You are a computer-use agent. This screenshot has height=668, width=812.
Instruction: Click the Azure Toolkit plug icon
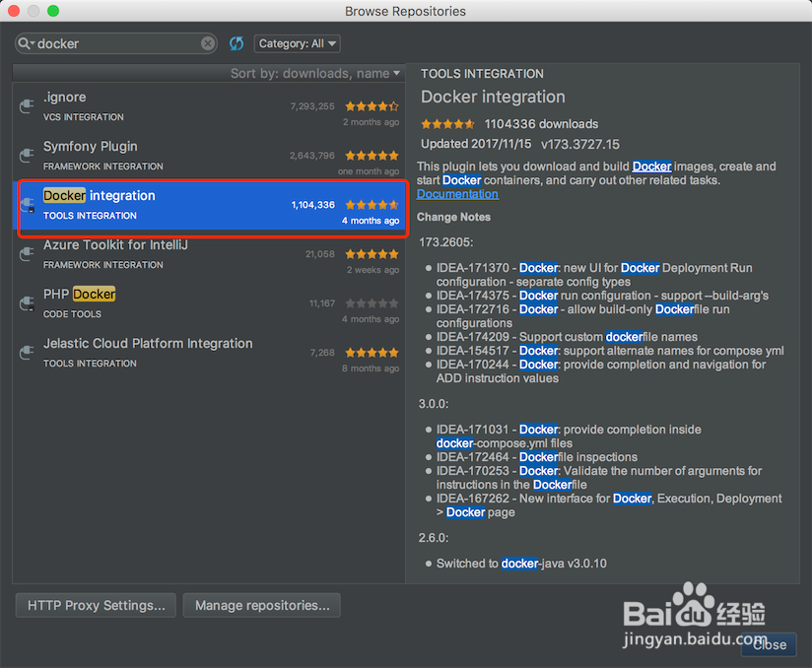tap(27, 254)
